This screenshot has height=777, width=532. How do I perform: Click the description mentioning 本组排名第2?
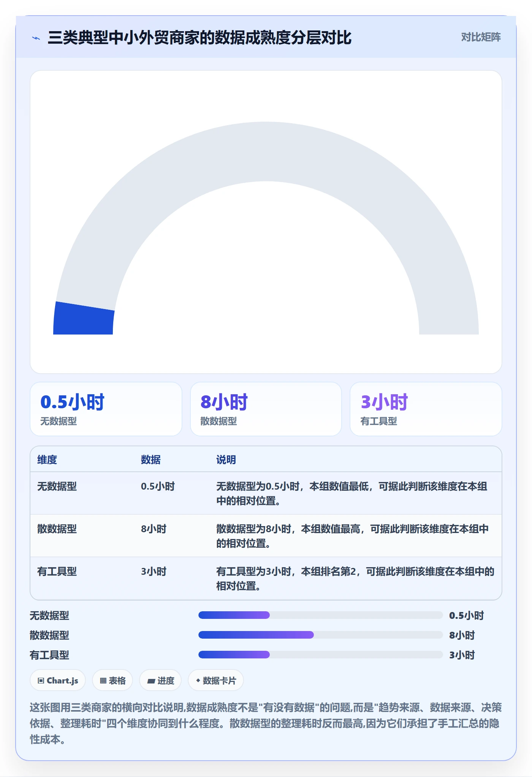click(355, 579)
